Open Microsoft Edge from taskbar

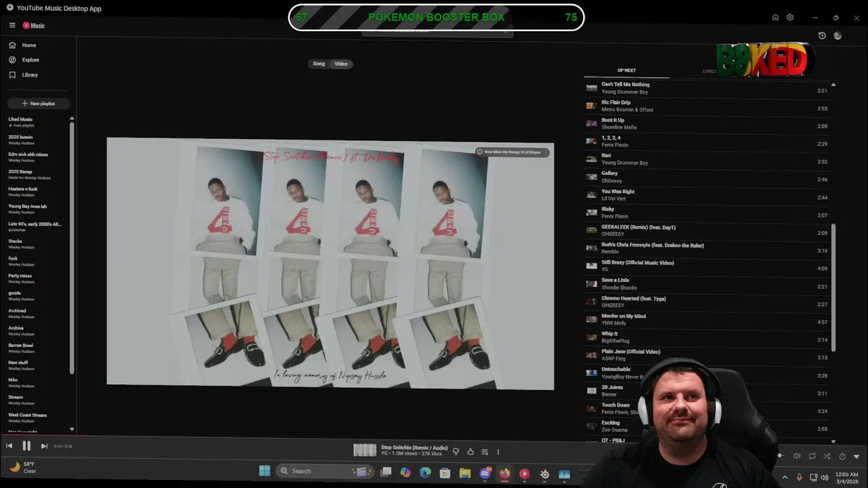tap(425, 472)
